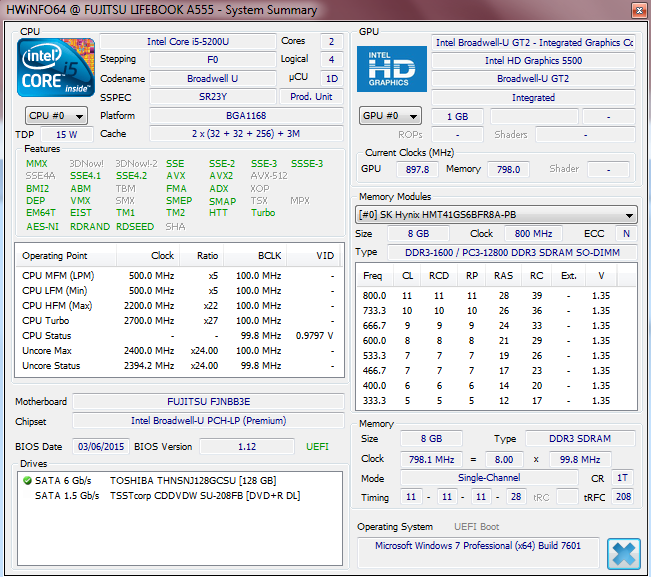This screenshot has height=577, width=651.
Task: Expand the SK Hynix memory module dropdown
Action: pyautogui.click(x=496, y=215)
